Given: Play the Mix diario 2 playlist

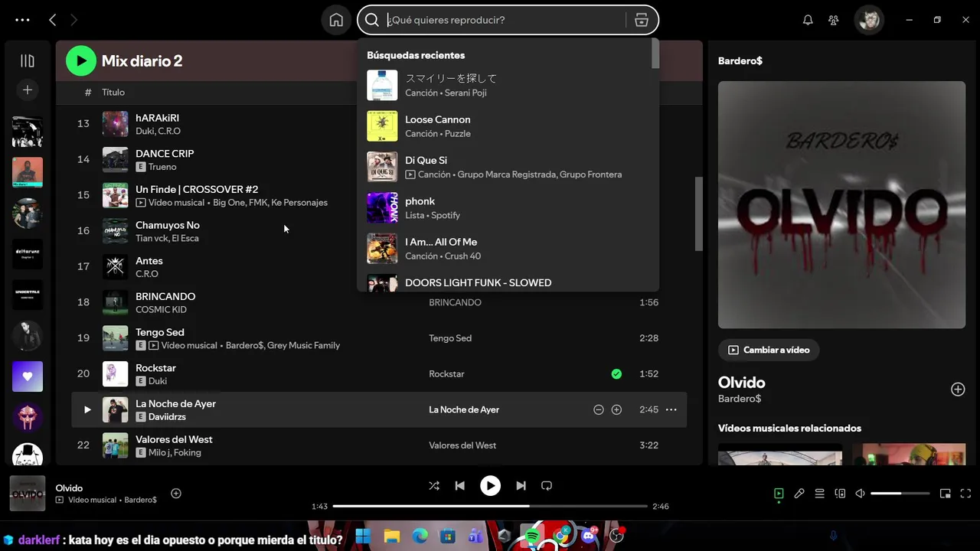Looking at the screenshot, I should pyautogui.click(x=81, y=60).
